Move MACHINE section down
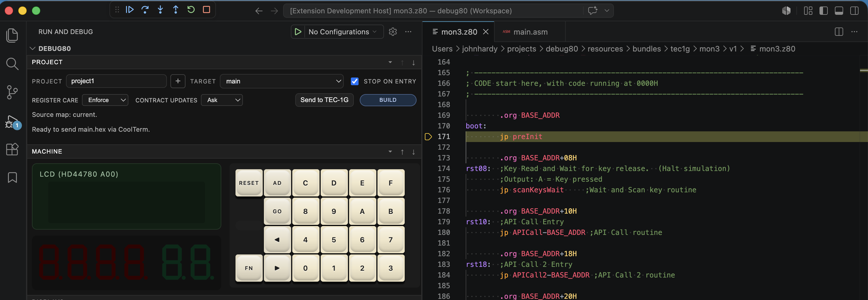Image resolution: width=868 pixels, height=300 pixels. (414, 152)
